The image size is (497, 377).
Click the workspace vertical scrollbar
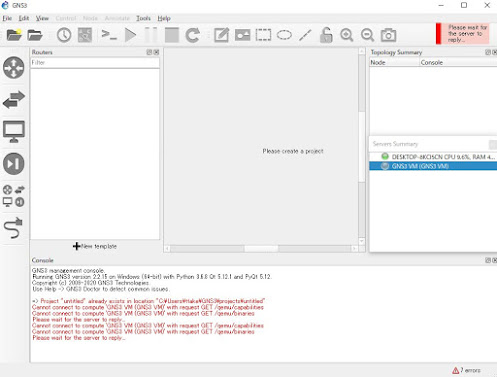tap(362, 147)
